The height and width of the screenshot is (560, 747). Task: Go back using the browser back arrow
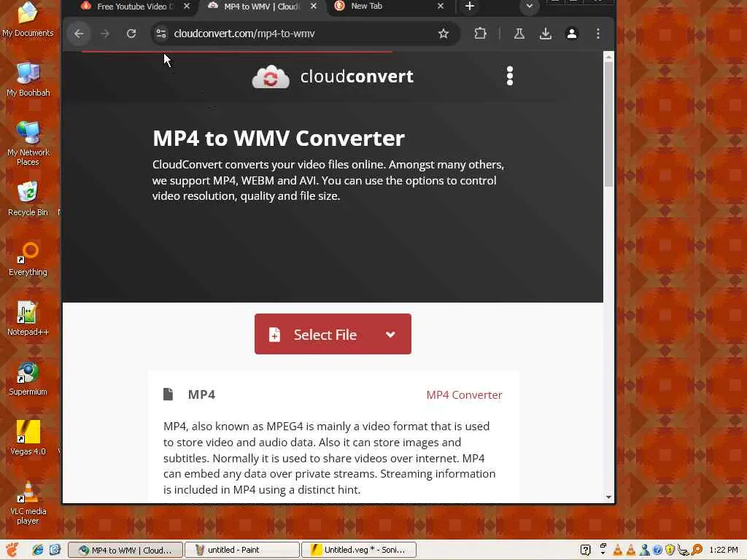click(x=79, y=34)
